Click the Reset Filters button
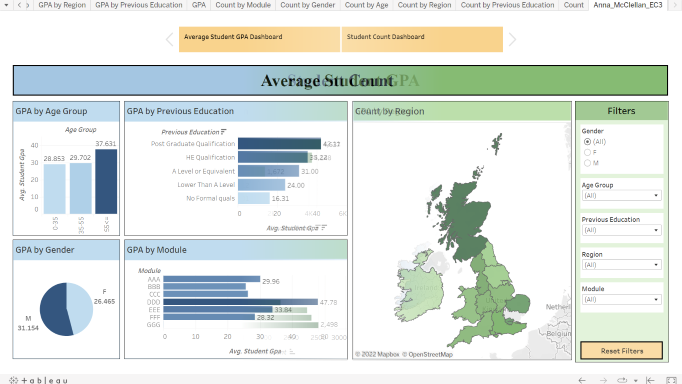Image resolution: width=682 pixels, height=384 pixels. click(622, 351)
